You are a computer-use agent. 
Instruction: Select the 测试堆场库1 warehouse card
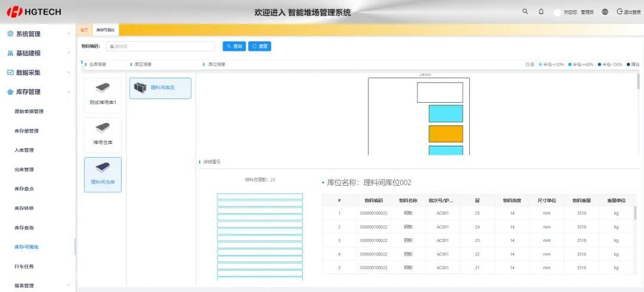click(x=103, y=95)
